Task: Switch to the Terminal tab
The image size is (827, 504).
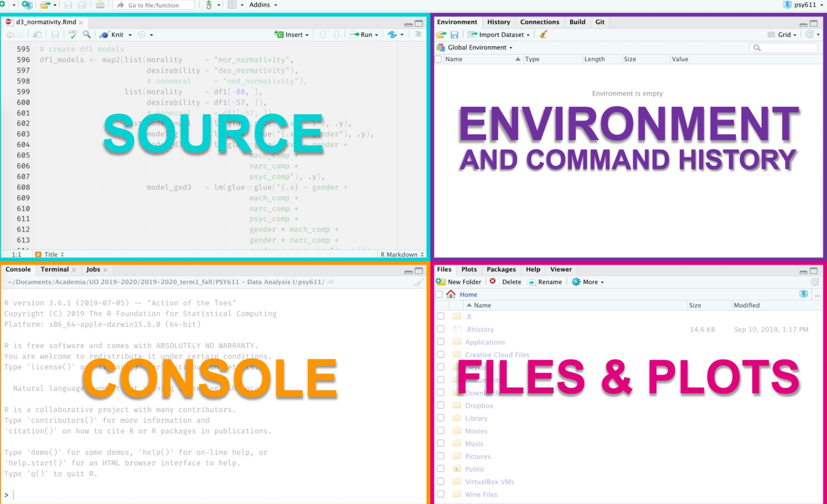Action: (x=55, y=269)
